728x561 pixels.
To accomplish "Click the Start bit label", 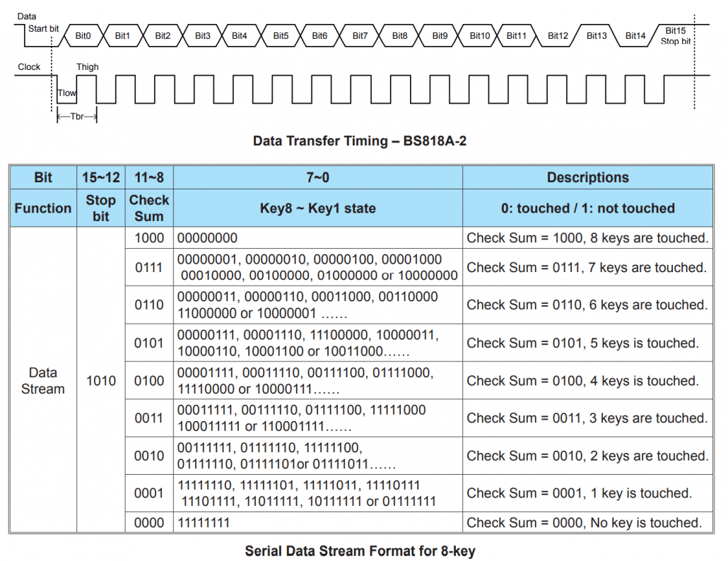I will coord(45,29).
